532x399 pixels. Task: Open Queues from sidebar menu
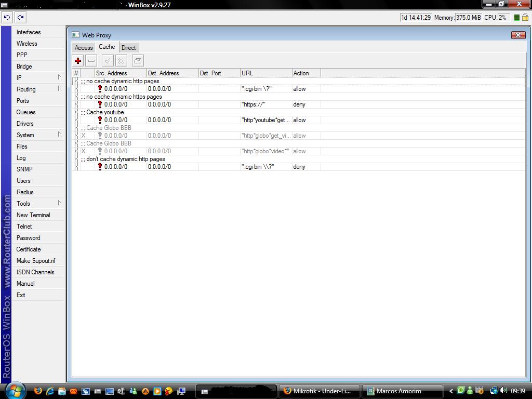38,112
